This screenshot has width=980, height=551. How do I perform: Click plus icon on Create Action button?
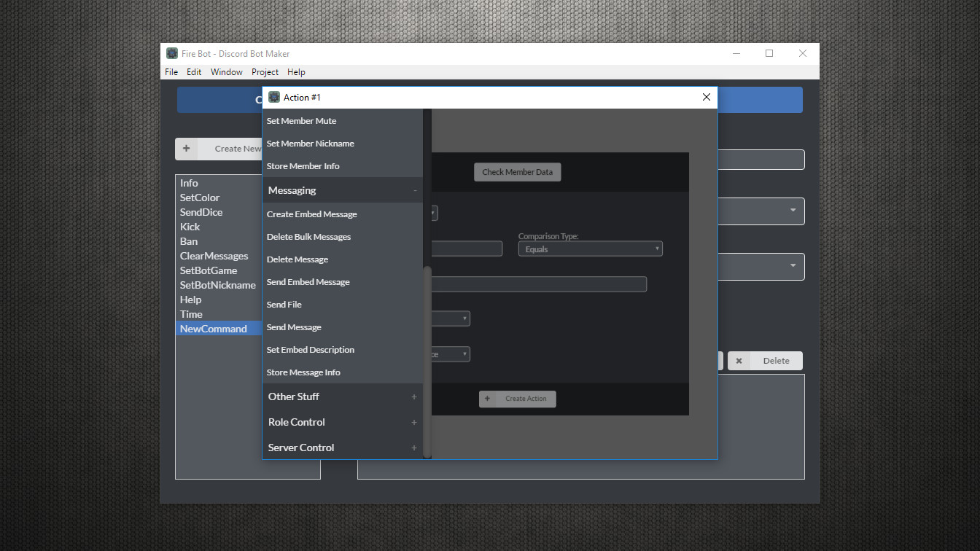(488, 399)
